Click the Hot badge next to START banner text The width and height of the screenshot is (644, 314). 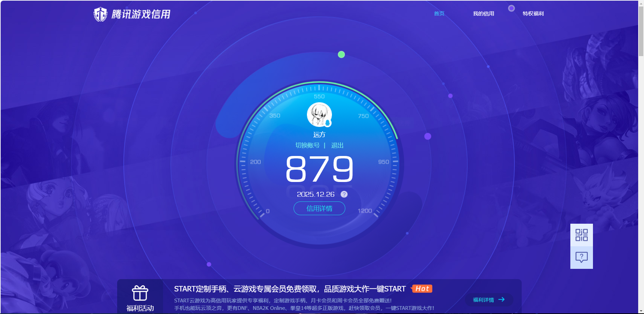(x=422, y=289)
